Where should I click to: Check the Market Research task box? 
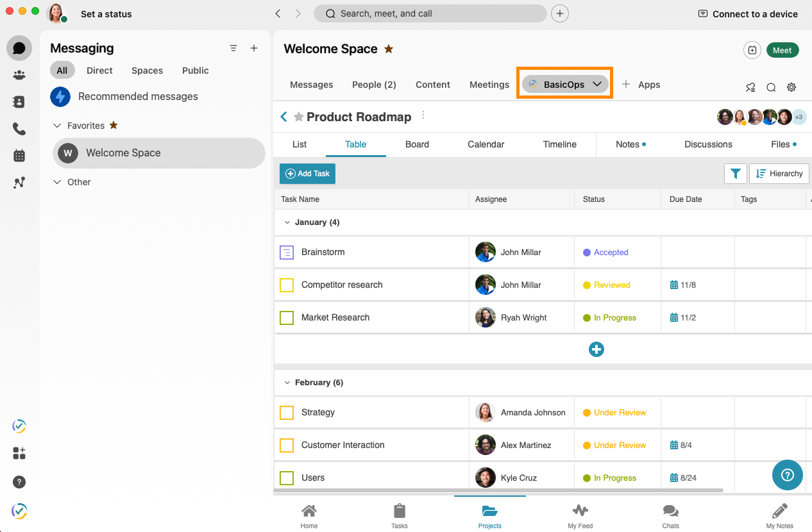tap(287, 318)
